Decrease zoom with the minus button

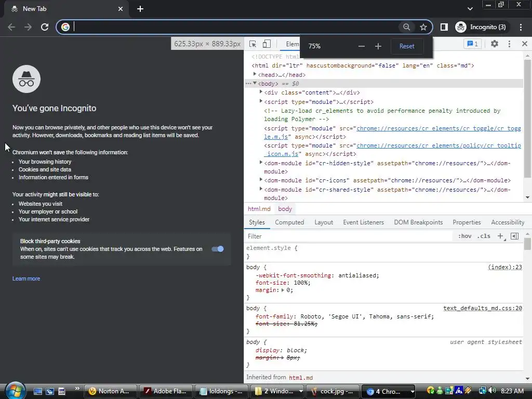tap(362, 46)
